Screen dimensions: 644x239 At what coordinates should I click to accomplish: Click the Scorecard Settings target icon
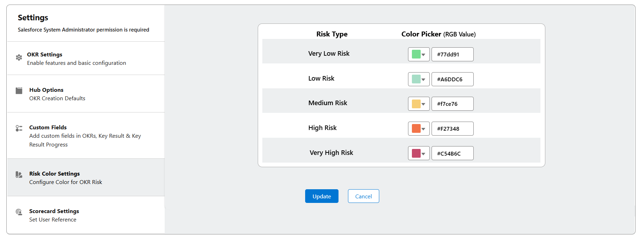[x=19, y=212]
